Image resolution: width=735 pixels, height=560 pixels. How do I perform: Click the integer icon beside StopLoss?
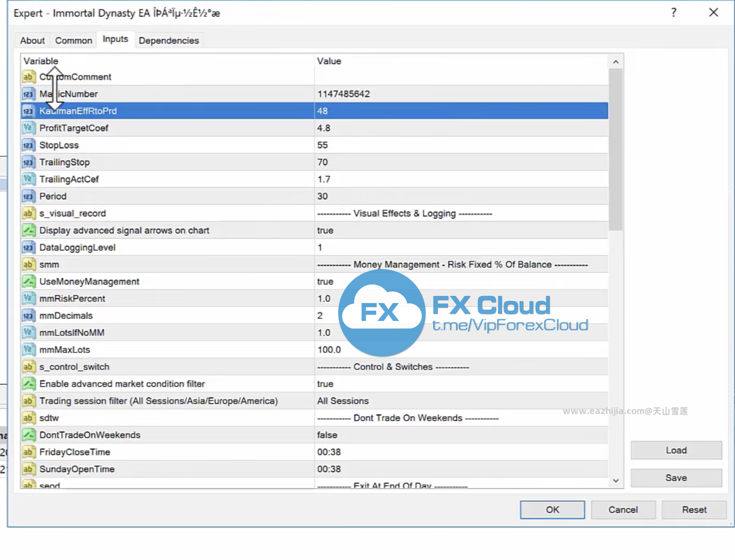point(28,145)
